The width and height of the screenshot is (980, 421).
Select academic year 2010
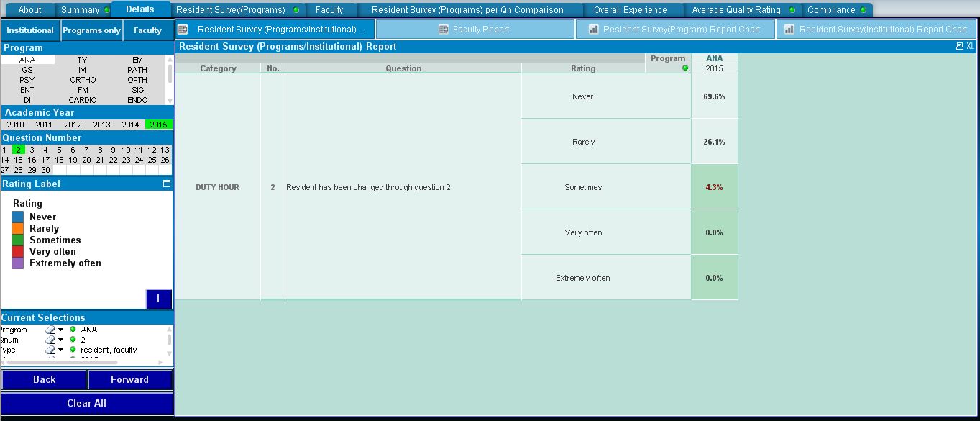click(15, 125)
